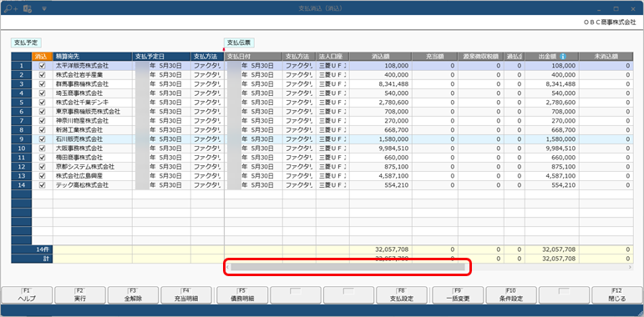The height and width of the screenshot is (317, 644).
Task: Click 消込額 cell 2,780,600
Action: point(381,103)
